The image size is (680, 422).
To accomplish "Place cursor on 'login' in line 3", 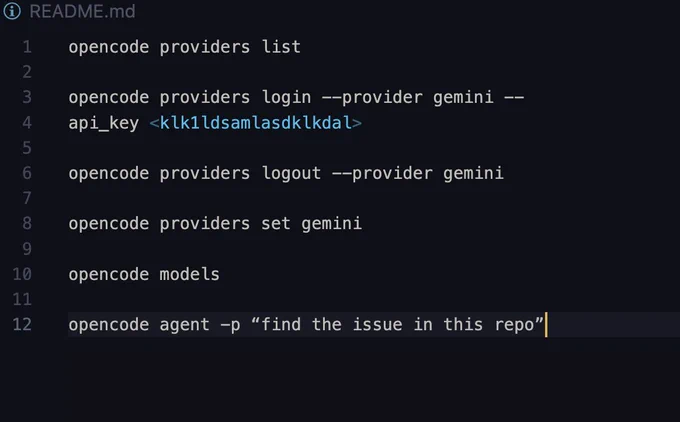I will pyautogui.click(x=286, y=98).
